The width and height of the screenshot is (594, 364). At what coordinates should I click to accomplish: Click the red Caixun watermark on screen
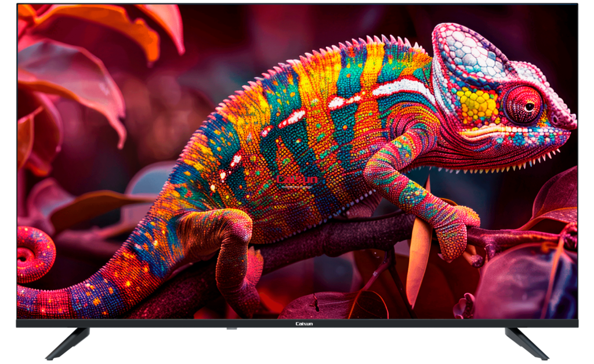pos(297,180)
